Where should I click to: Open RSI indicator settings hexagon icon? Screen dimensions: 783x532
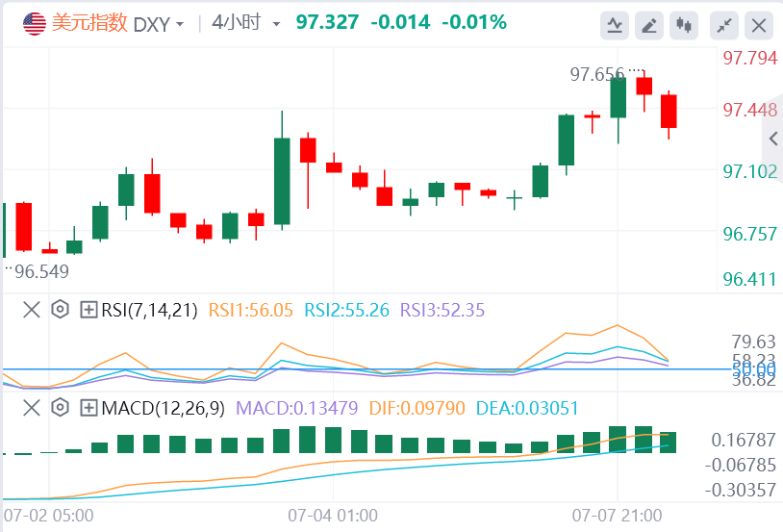pos(60,310)
